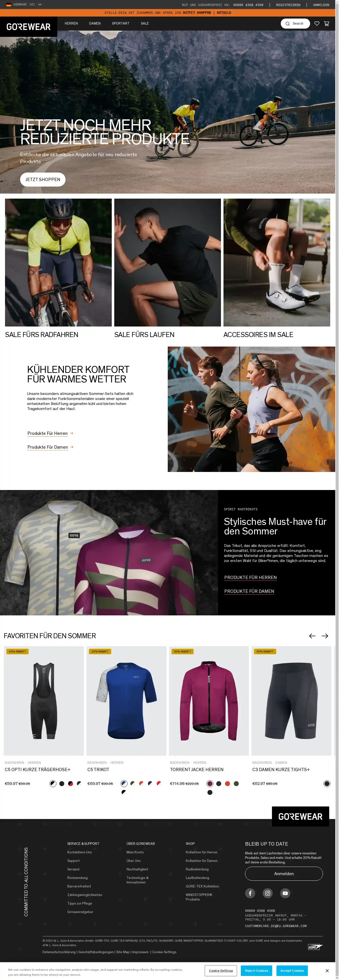
Task: Click the JETZT SHOPPEN button
Action: [x=43, y=180]
